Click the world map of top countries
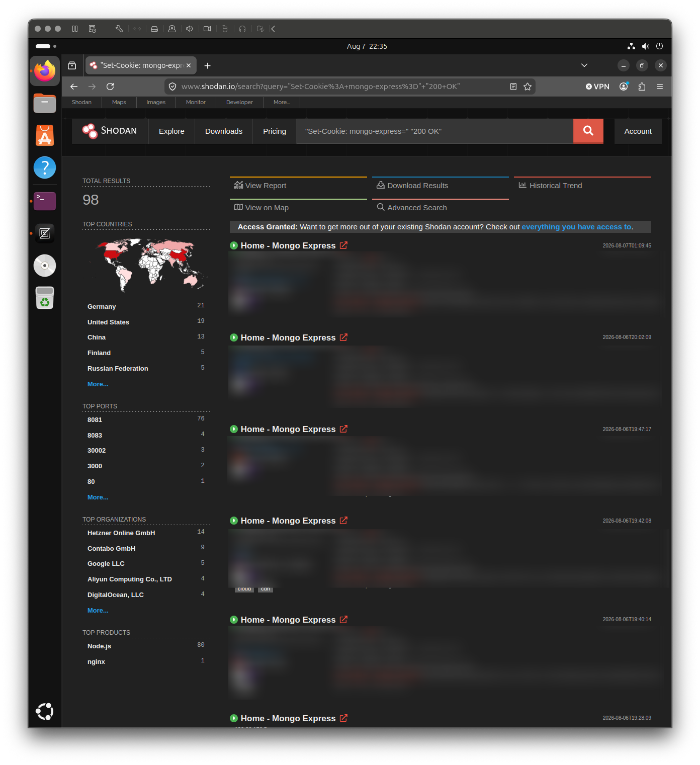The image size is (700, 765). (148, 265)
